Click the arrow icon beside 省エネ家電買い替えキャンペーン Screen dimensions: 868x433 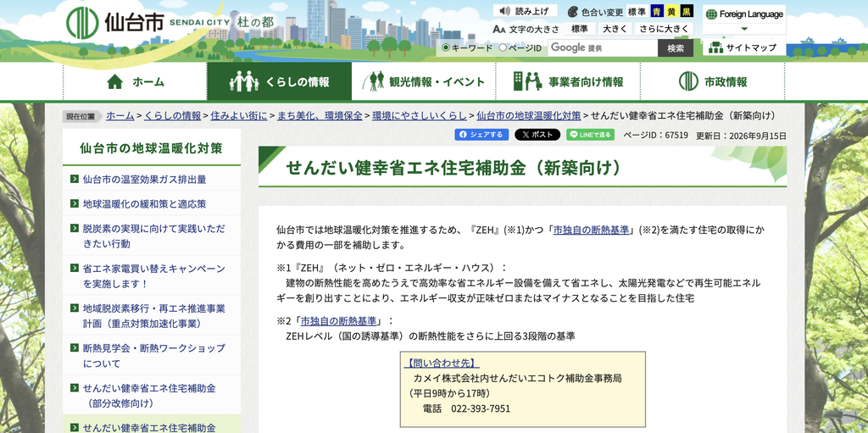(x=75, y=268)
